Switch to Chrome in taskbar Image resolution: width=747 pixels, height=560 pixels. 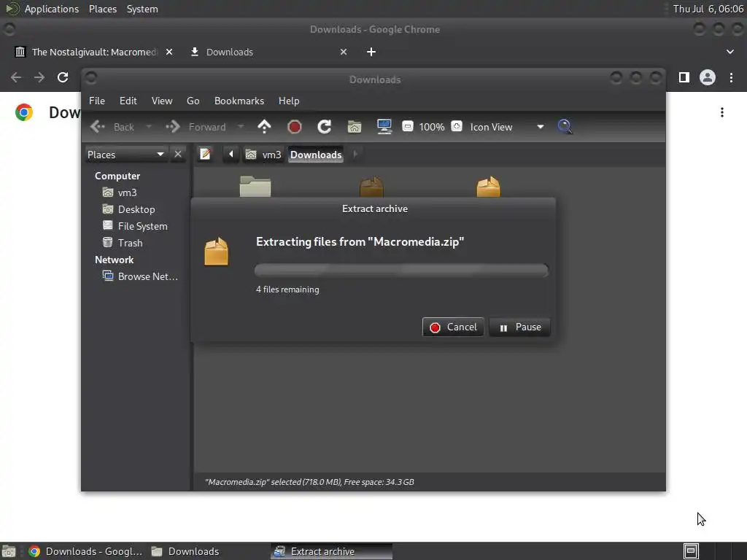coord(86,551)
